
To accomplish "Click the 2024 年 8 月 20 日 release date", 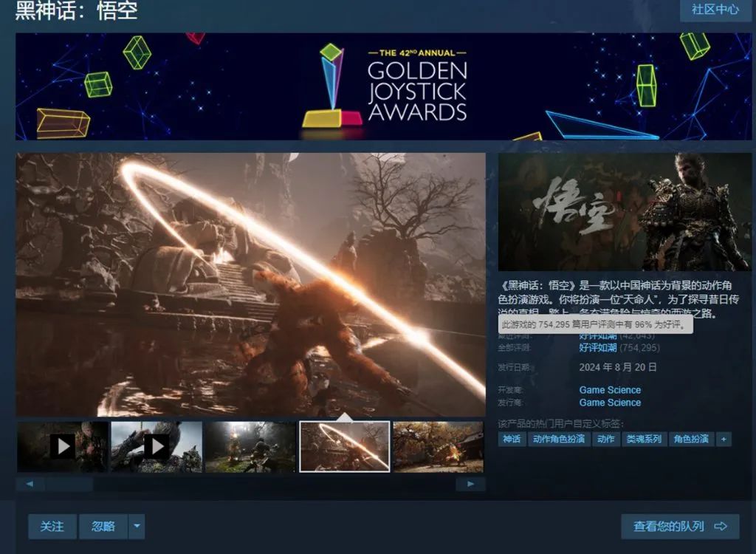I will 618,367.
